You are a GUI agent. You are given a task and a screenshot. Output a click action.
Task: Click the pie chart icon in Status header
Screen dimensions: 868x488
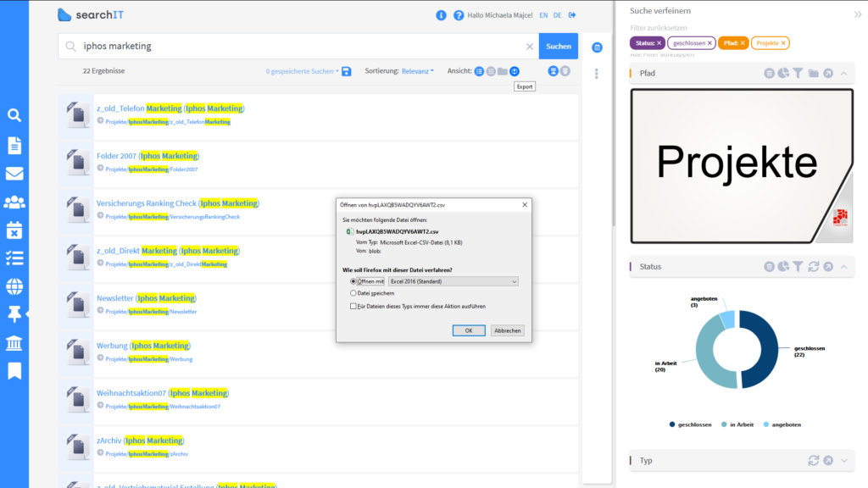(783, 267)
